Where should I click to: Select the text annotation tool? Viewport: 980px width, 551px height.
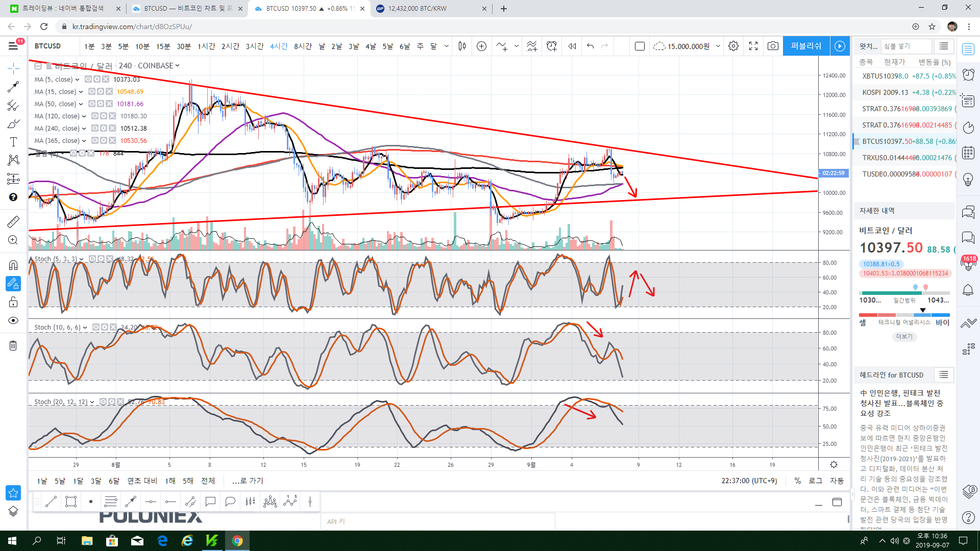pyautogui.click(x=13, y=142)
